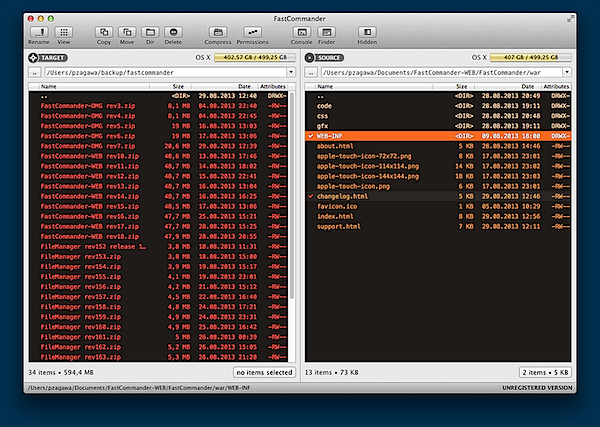600x427 pixels.
Task: Sort right panel by Date column
Action: 508,86
